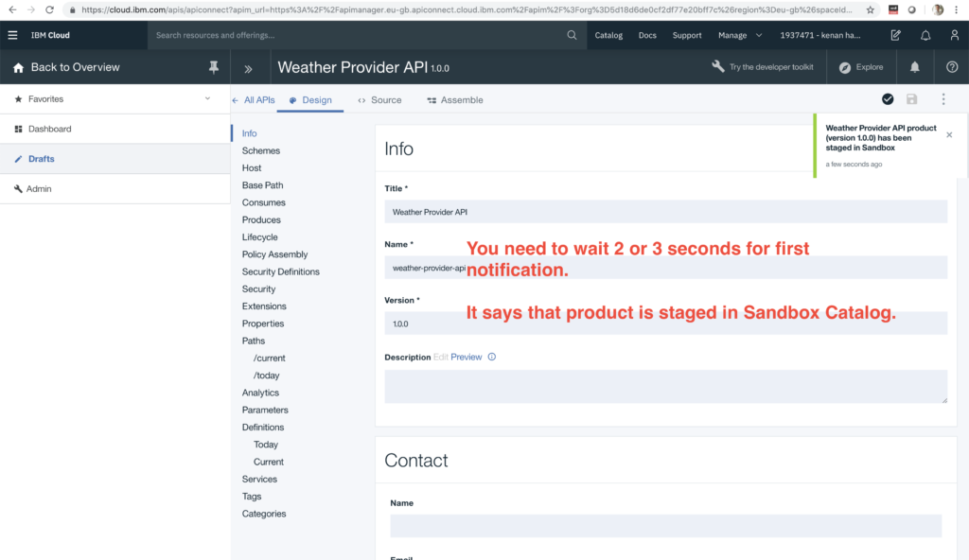Open the /current path
Screen dimensions: 969x560
click(x=270, y=359)
